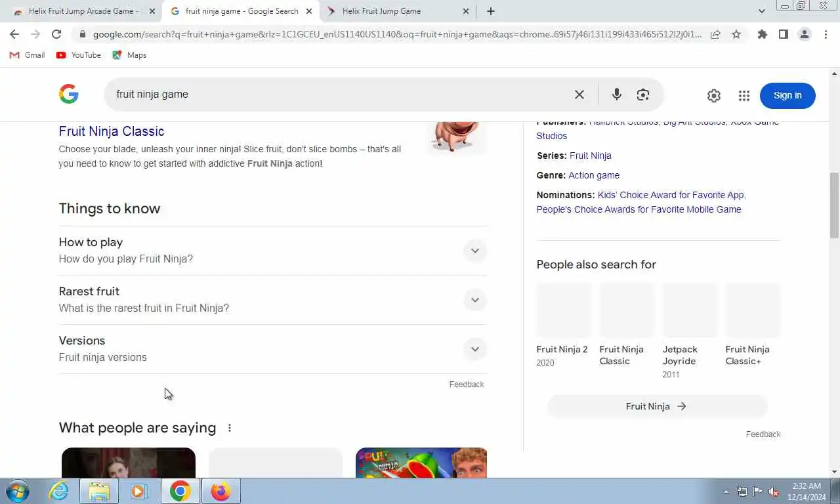Open the Fruit Ninja video thumbnail with fruit
This screenshot has width=840, height=504.
[x=421, y=463]
